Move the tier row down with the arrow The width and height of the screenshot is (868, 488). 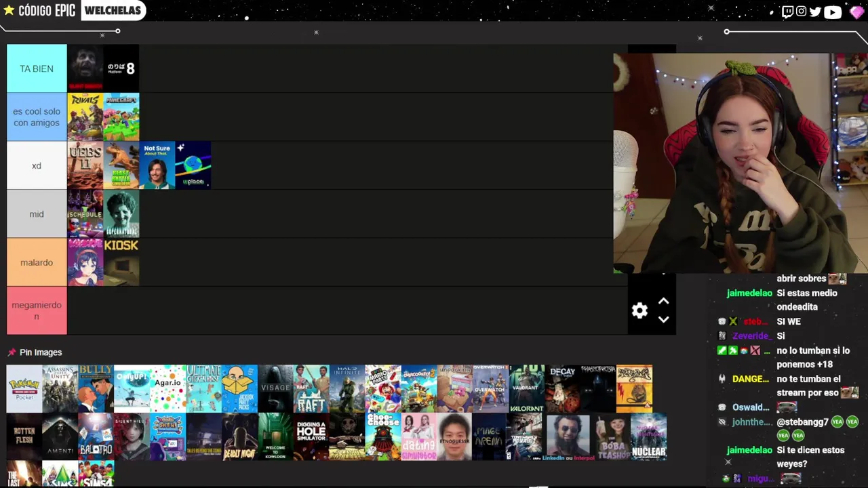coord(664,319)
